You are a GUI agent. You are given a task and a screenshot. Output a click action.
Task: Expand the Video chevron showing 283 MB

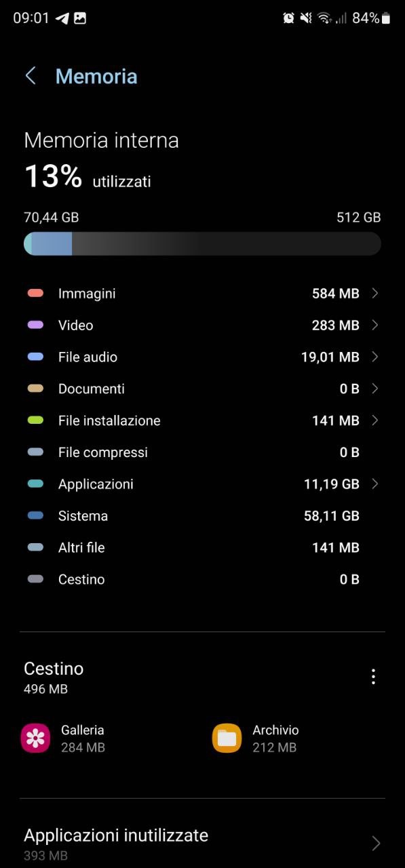click(375, 325)
